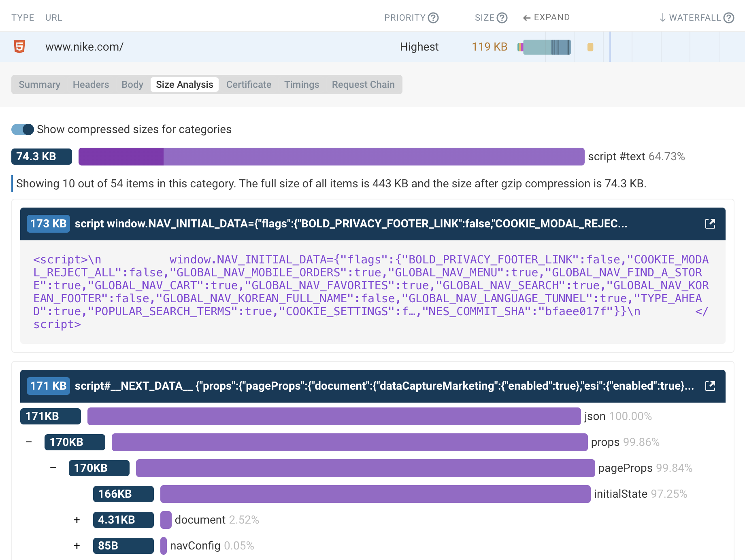
Task: Open the Certificate tab
Action: pyautogui.click(x=249, y=85)
